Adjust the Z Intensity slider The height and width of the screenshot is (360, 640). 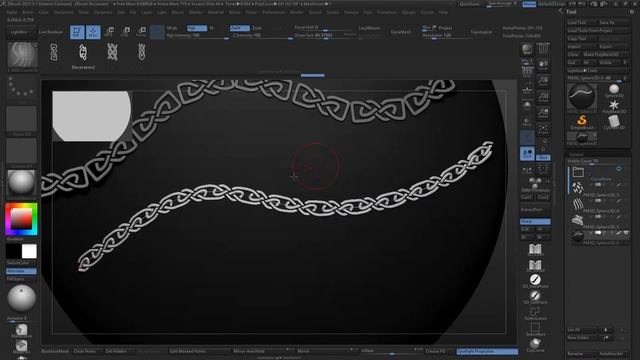(x=261, y=36)
